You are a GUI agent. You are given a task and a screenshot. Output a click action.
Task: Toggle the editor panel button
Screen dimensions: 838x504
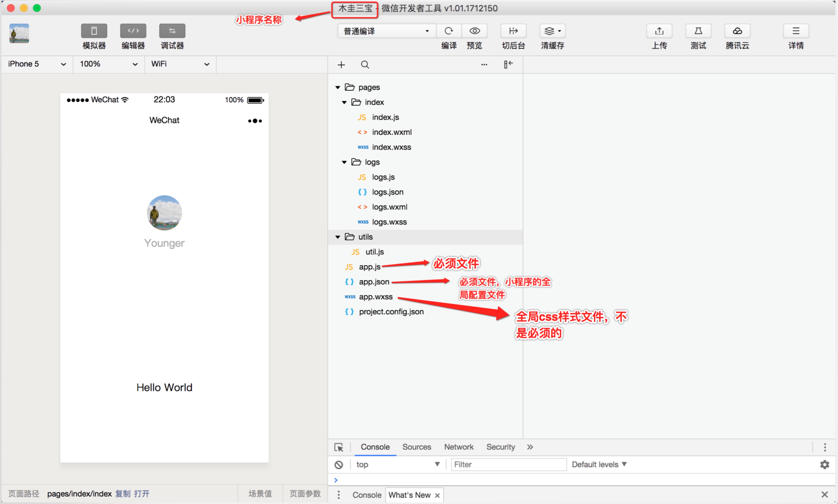click(133, 31)
